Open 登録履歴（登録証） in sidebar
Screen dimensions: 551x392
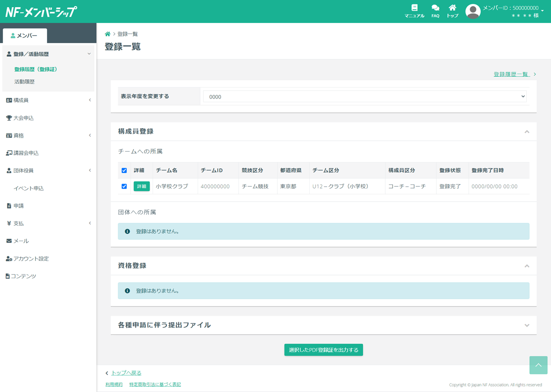tap(36, 69)
